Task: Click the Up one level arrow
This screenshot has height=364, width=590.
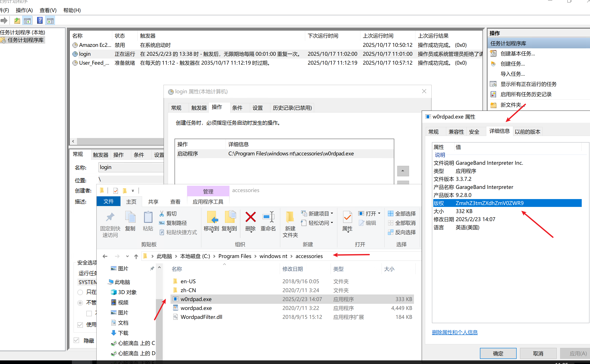Action: click(136, 256)
